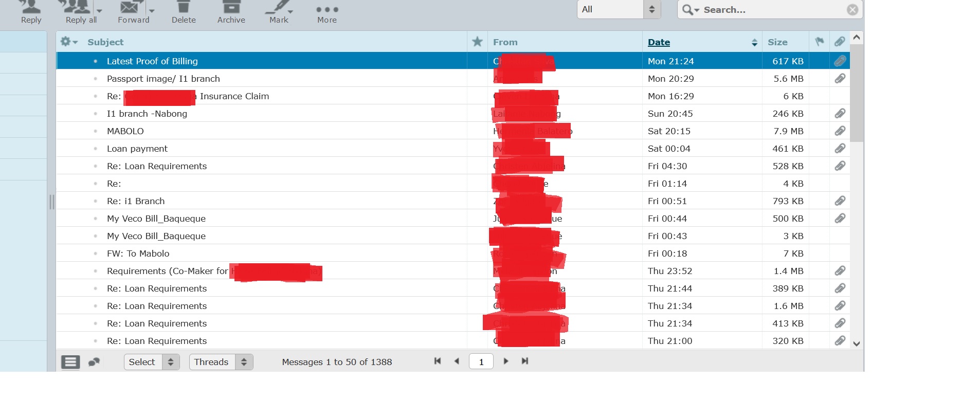Click attachment icon of the 617 KB message

pos(840,61)
